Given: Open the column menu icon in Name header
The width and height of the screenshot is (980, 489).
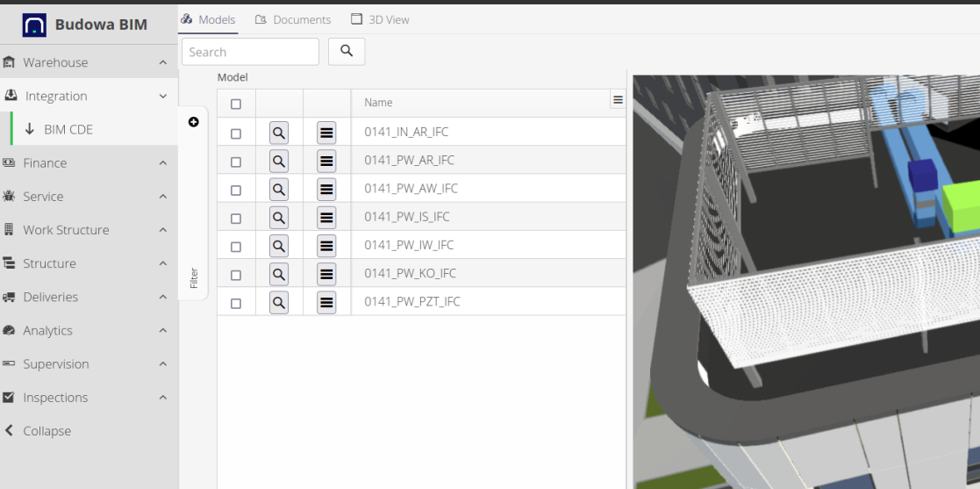Looking at the screenshot, I should (618, 100).
